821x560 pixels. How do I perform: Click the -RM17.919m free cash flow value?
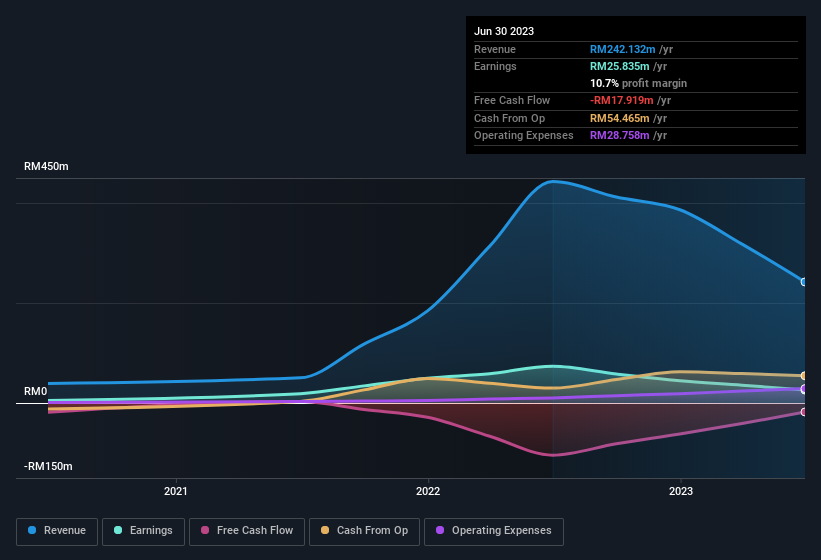[x=622, y=100]
